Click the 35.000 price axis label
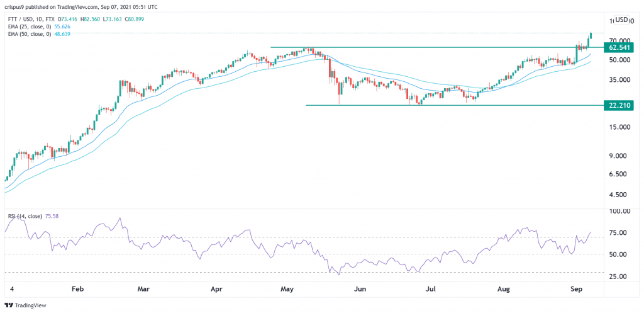 point(619,80)
